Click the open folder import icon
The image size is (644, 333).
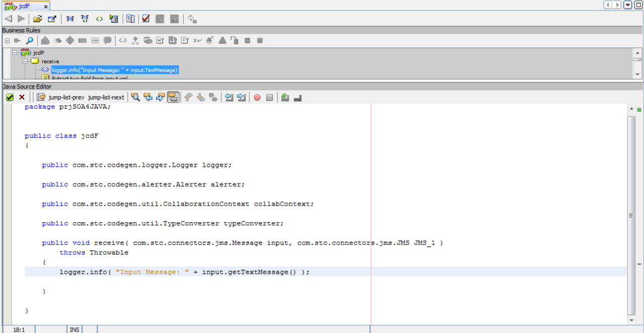(37, 19)
